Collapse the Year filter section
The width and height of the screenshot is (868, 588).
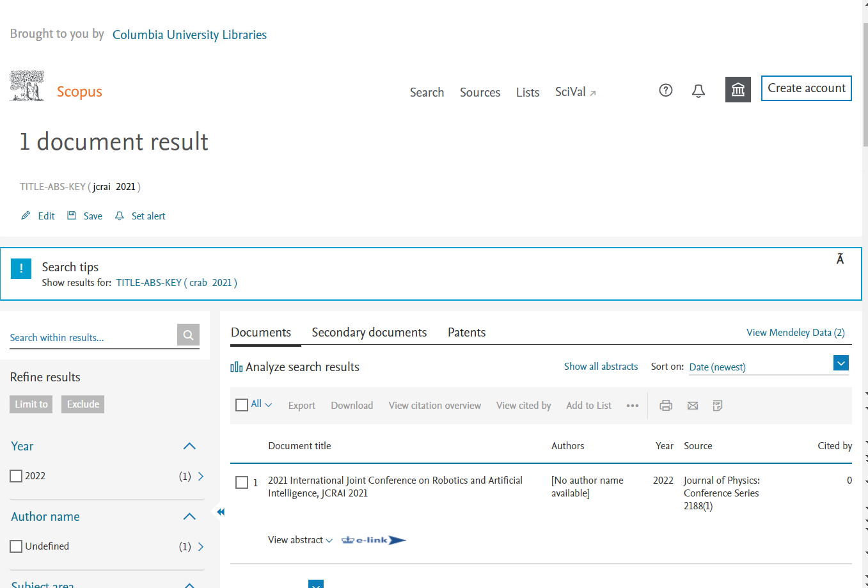[189, 446]
